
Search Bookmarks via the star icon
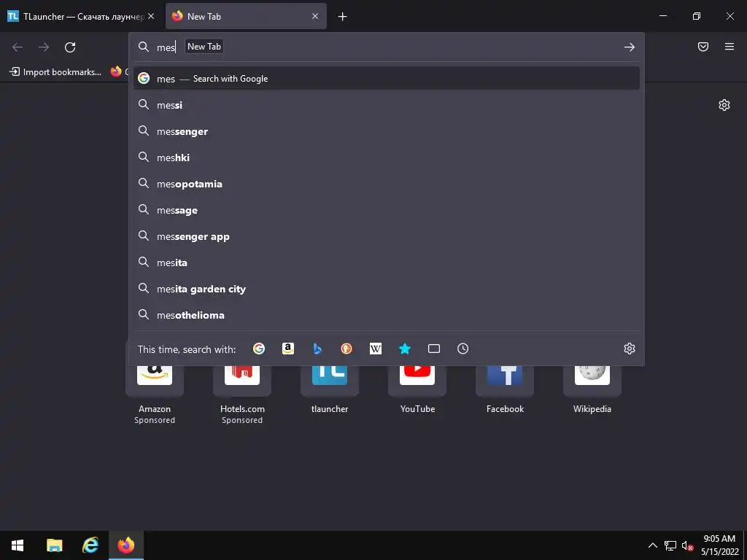[404, 349]
